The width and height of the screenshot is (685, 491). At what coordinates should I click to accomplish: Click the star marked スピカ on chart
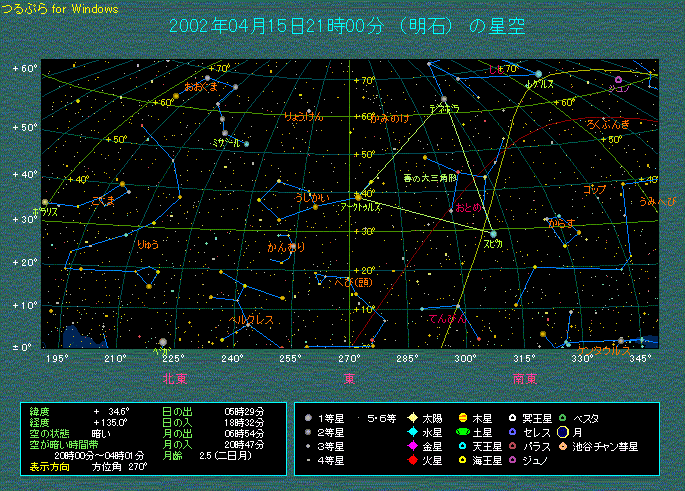(x=493, y=234)
